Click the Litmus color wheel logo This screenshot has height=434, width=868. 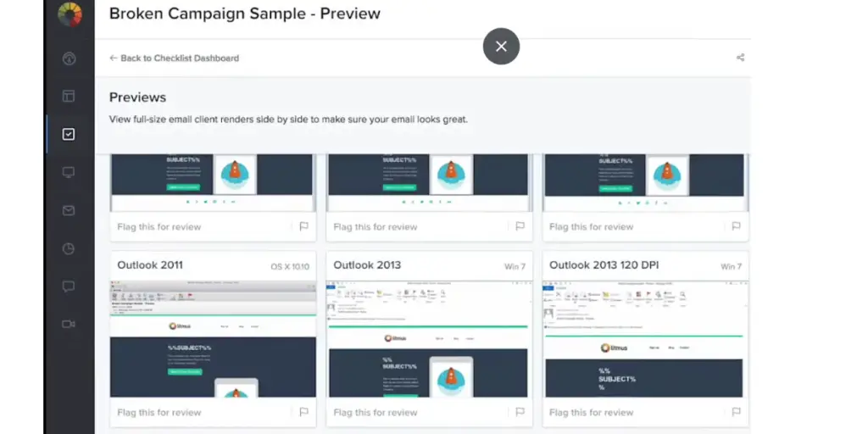coord(69,14)
